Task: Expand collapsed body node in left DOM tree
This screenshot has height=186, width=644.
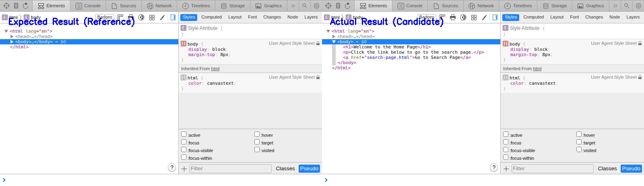Action: [x=12, y=42]
